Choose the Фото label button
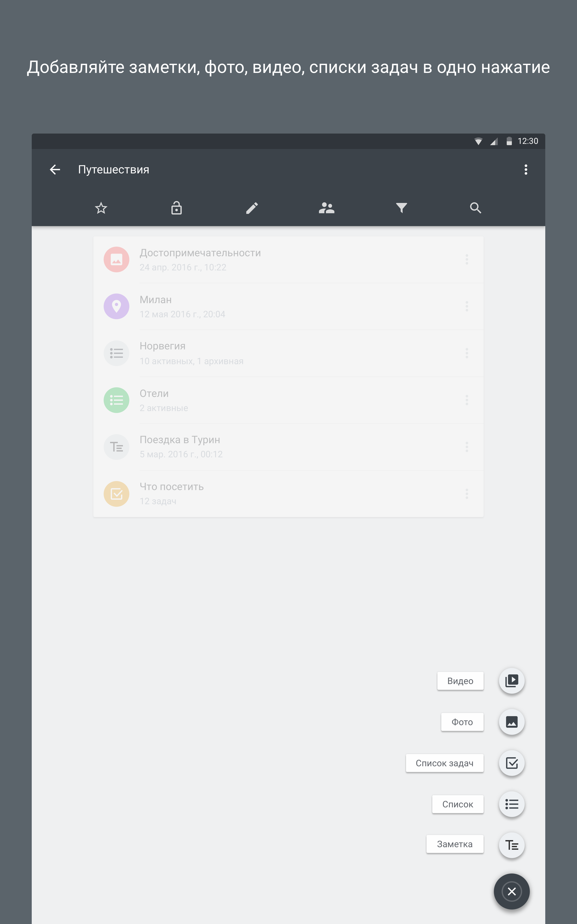Viewport: 577px width, 924px height. [462, 722]
